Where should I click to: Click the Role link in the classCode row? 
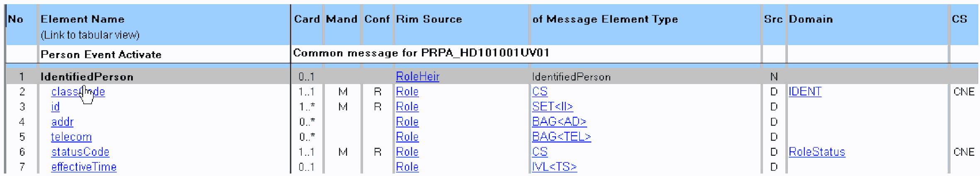407,92
